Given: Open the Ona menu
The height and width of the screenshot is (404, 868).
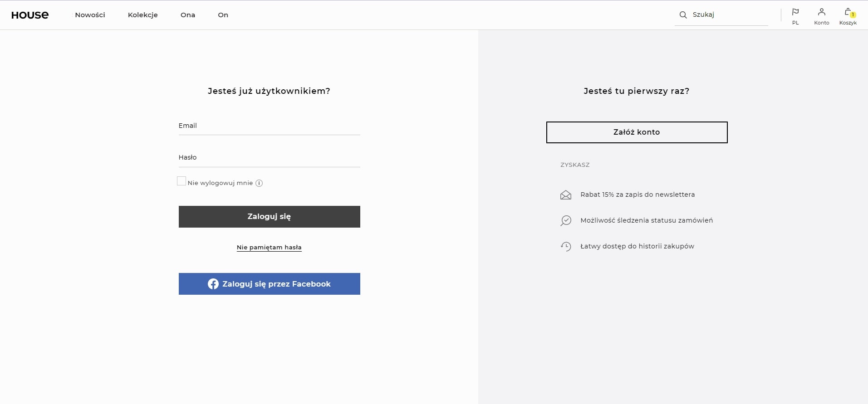Looking at the screenshot, I should [188, 15].
